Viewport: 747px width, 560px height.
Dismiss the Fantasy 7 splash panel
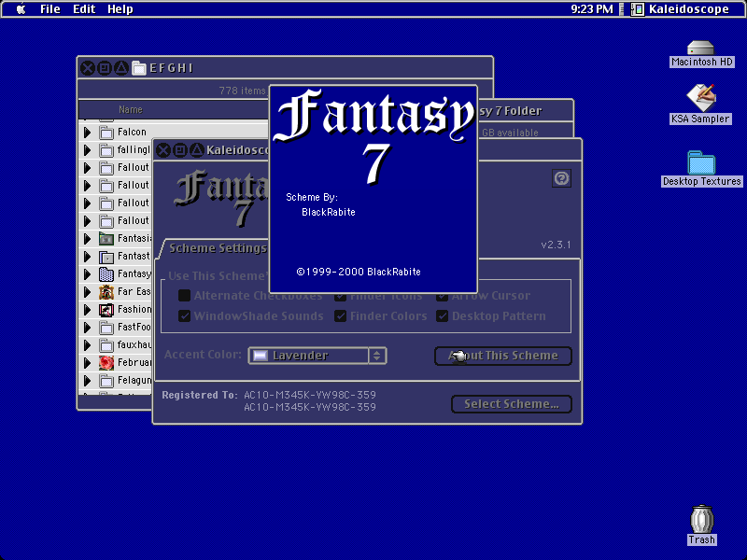(x=373, y=189)
